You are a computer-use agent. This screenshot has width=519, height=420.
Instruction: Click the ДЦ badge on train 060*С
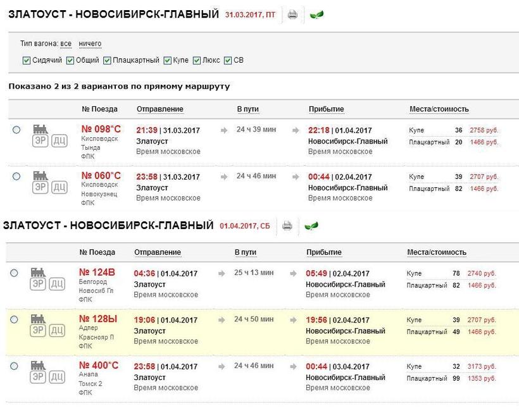click(59, 187)
